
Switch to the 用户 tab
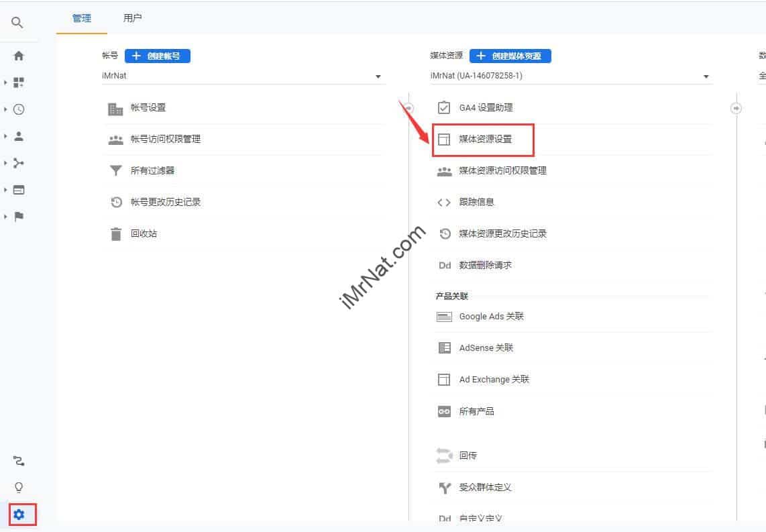[x=132, y=18]
